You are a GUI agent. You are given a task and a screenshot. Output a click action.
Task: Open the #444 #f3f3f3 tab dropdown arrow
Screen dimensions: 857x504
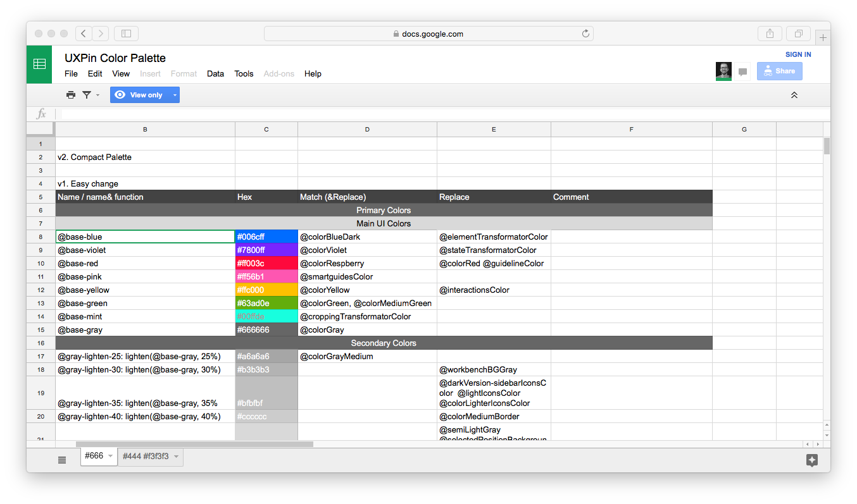pyautogui.click(x=177, y=456)
